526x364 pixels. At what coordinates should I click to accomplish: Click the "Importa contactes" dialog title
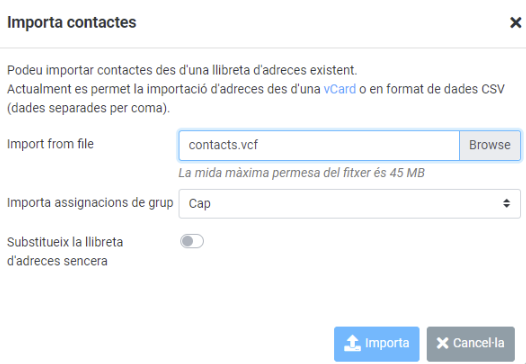[x=72, y=22]
